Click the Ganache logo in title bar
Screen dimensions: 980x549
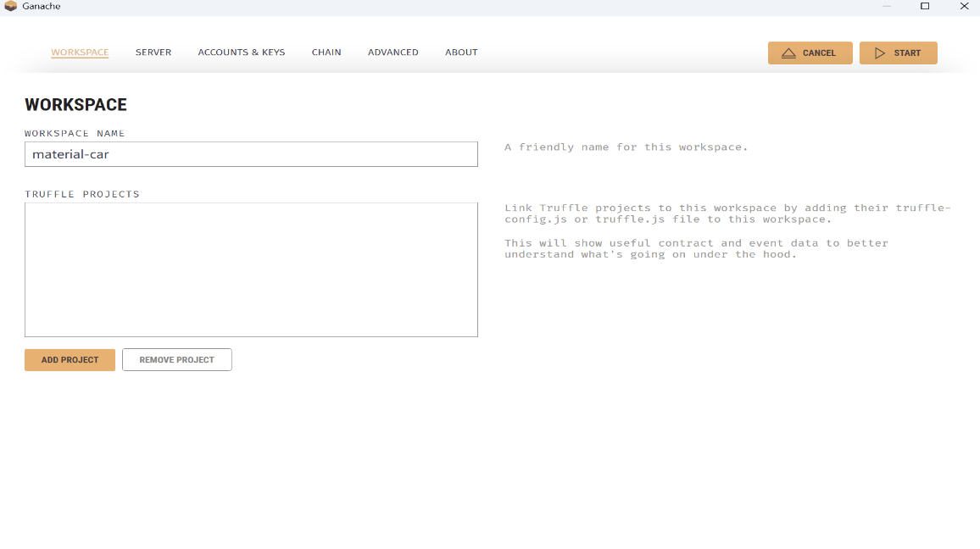(x=11, y=6)
